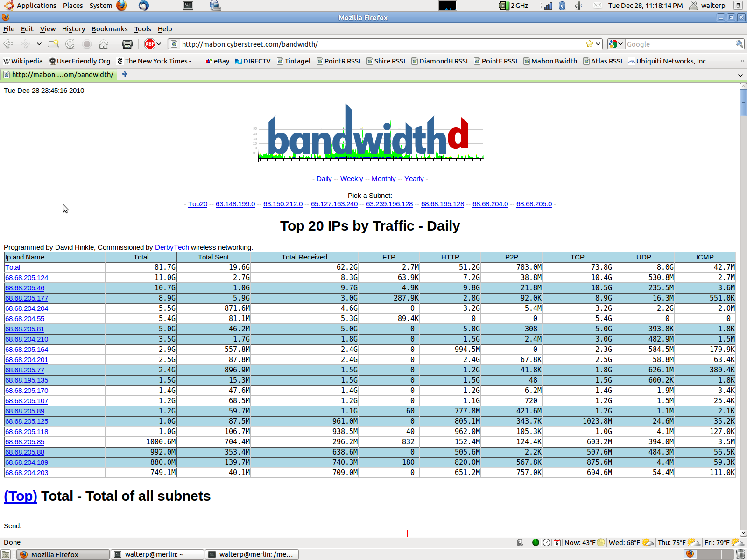Viewport: 747px width, 560px height.
Task: Expand the bookmarks toolbar overflow chevron
Action: [x=742, y=61]
